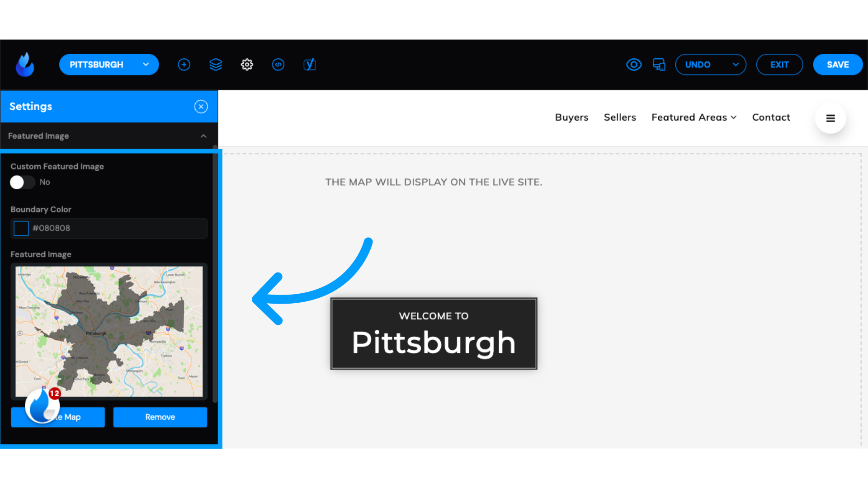The image size is (868, 488).
Task: Select the boundary color swatch
Action: click(21, 228)
